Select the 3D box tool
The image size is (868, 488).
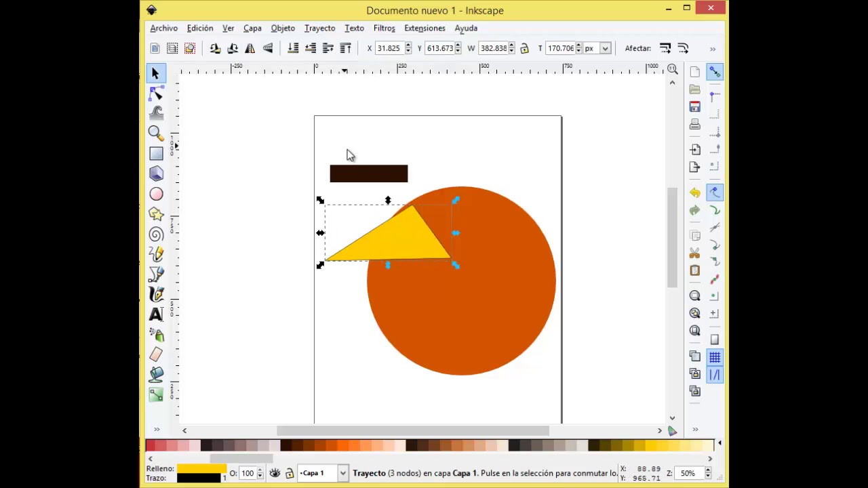(x=156, y=174)
